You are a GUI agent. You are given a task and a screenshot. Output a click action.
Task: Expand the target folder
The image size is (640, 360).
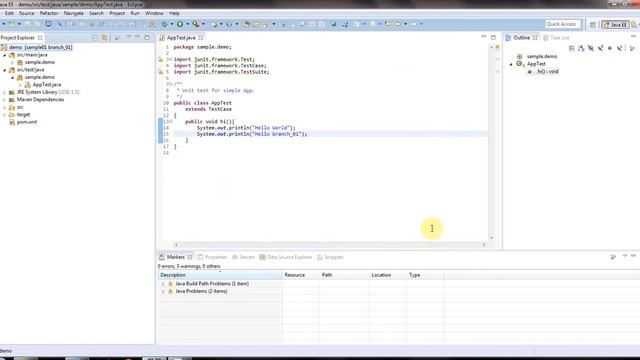[x=5, y=115]
